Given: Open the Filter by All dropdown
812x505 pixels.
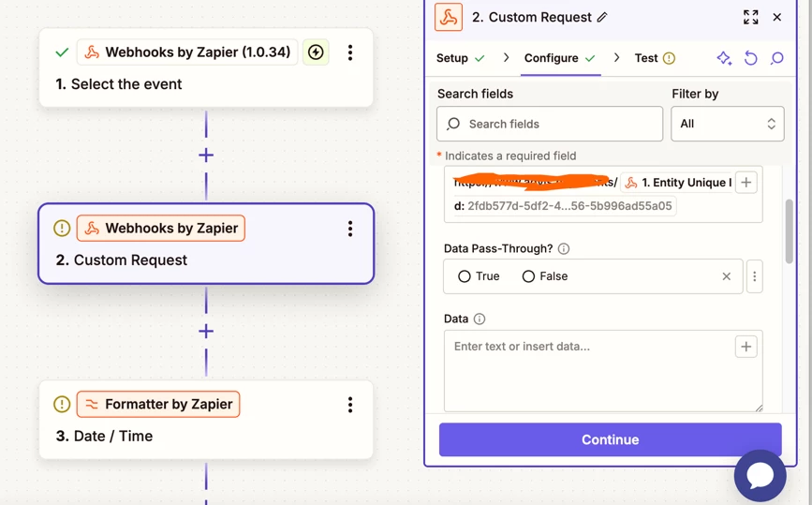Looking at the screenshot, I should click(728, 124).
